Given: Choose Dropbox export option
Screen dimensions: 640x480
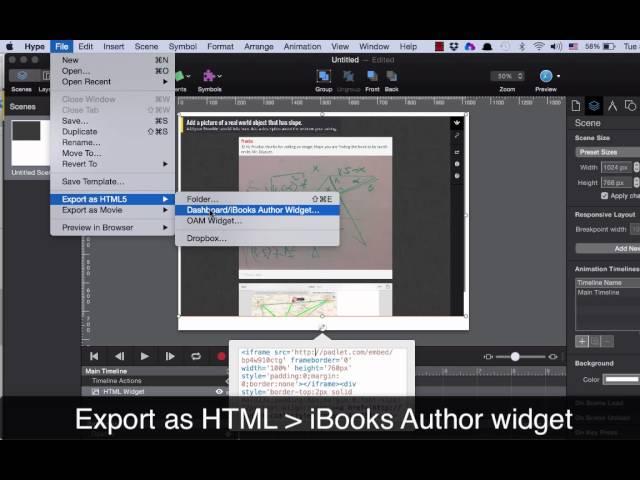Looking at the screenshot, I should [x=257, y=238].
